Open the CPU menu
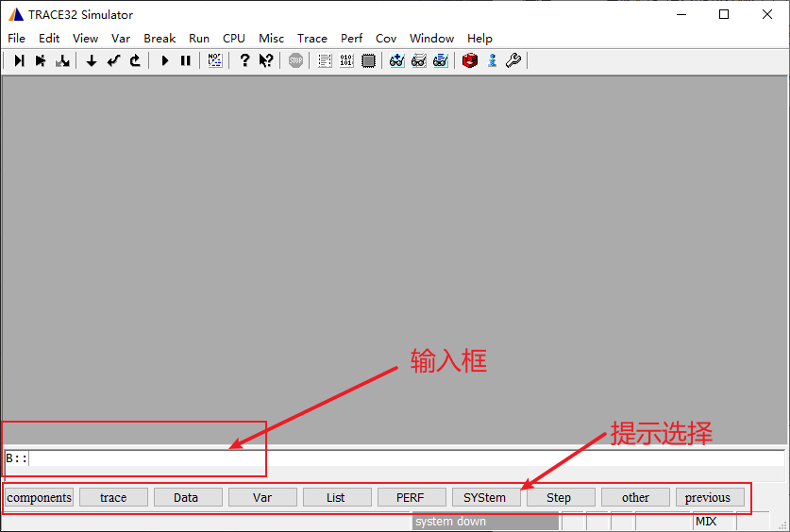 (233, 39)
